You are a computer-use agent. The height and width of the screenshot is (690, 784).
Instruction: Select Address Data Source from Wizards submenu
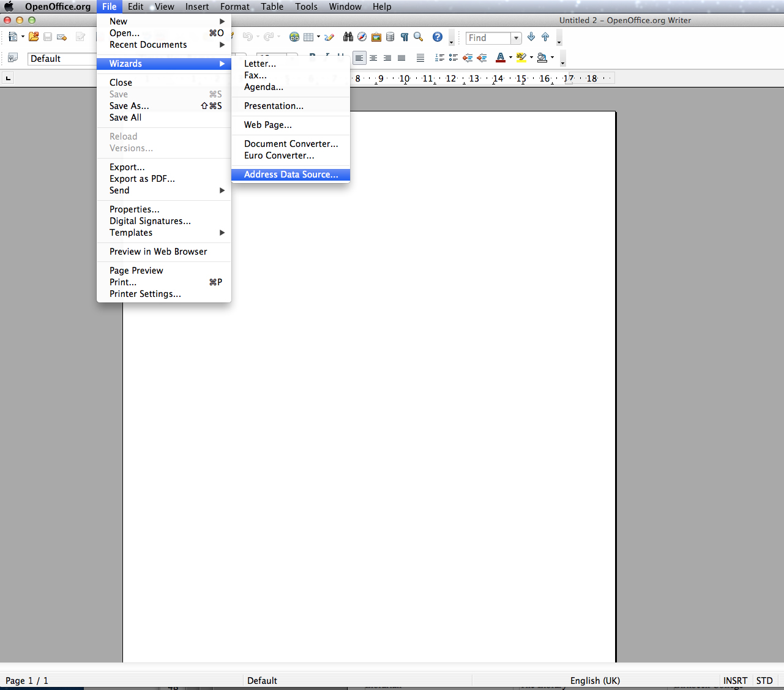[x=291, y=174]
